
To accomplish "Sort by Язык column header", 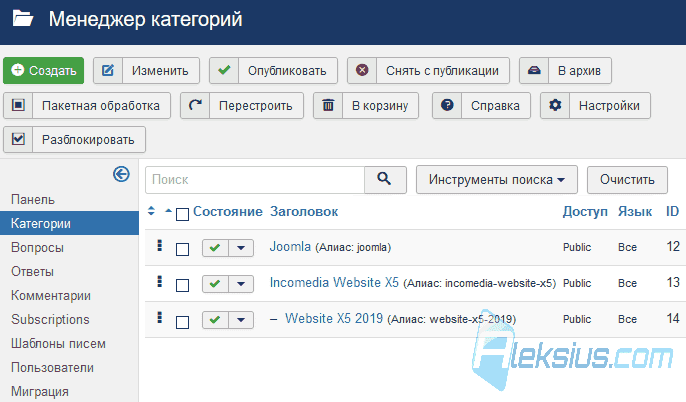I will pos(635,212).
